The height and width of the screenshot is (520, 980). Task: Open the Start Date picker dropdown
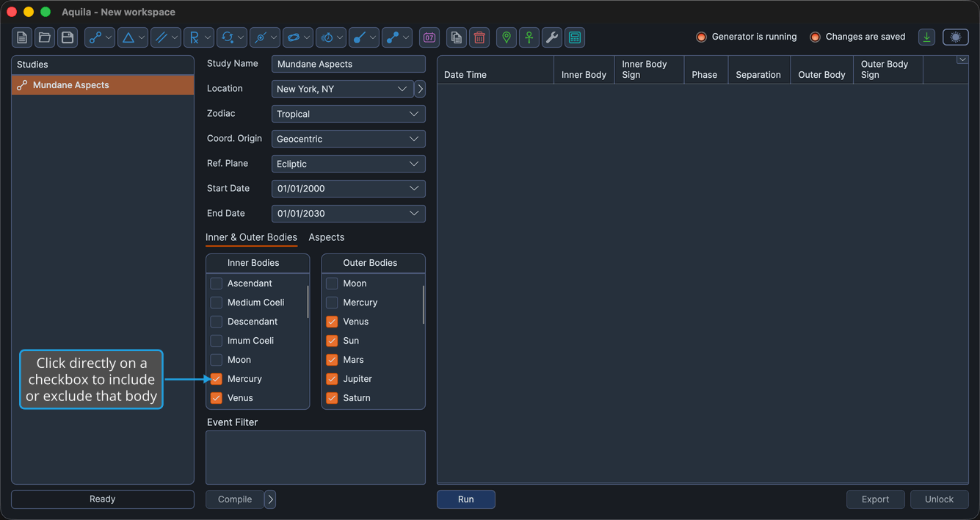(348, 189)
